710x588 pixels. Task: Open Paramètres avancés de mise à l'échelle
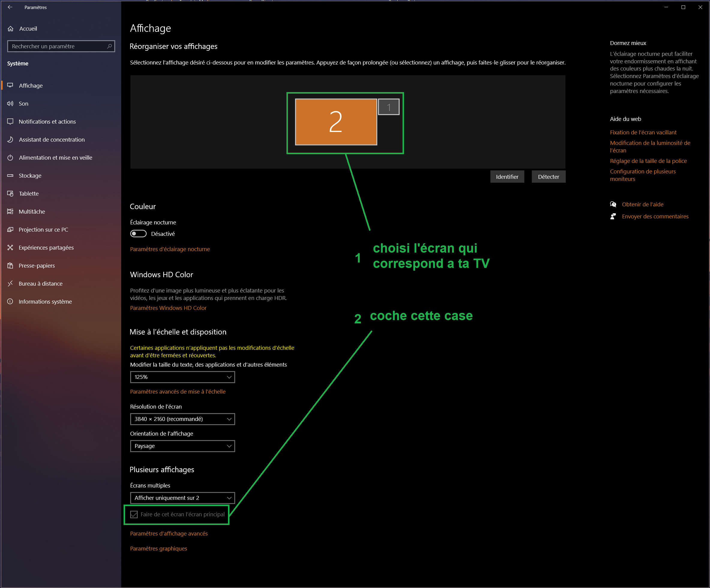178,391
